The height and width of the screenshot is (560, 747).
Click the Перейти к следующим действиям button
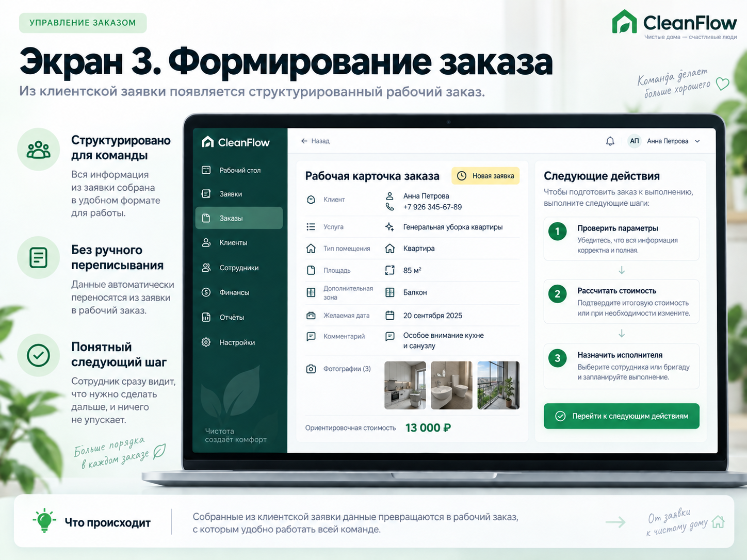click(x=622, y=416)
